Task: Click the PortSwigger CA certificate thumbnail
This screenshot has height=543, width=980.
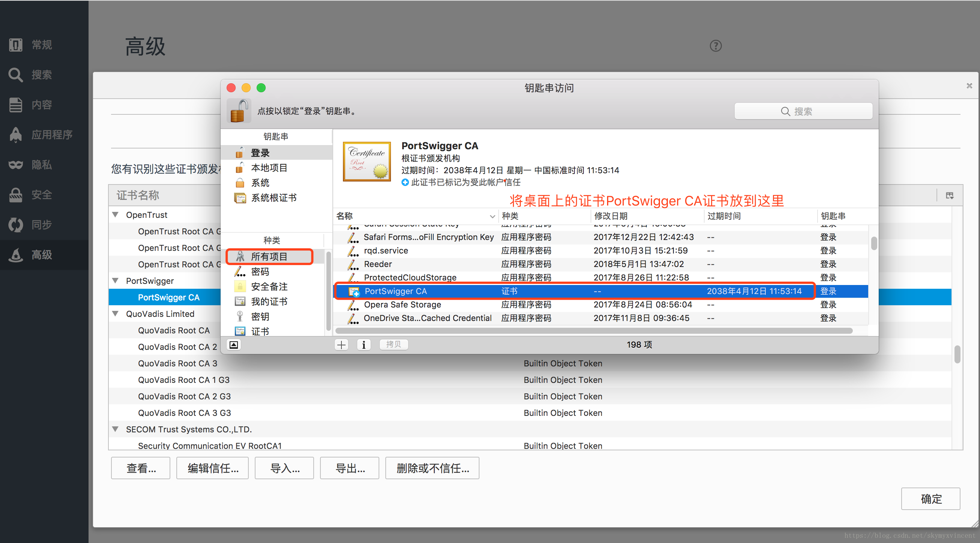Action: (367, 162)
